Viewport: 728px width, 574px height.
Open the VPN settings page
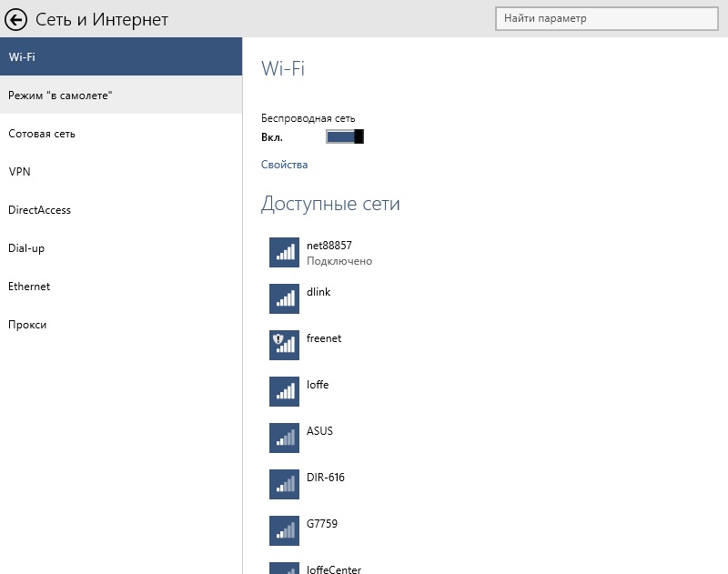pos(121,172)
